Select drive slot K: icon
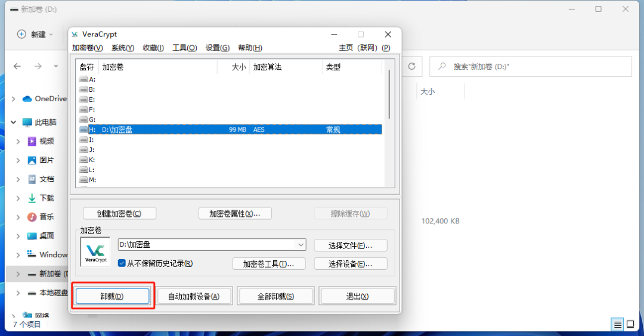The height and width of the screenshot is (336, 644). point(83,160)
